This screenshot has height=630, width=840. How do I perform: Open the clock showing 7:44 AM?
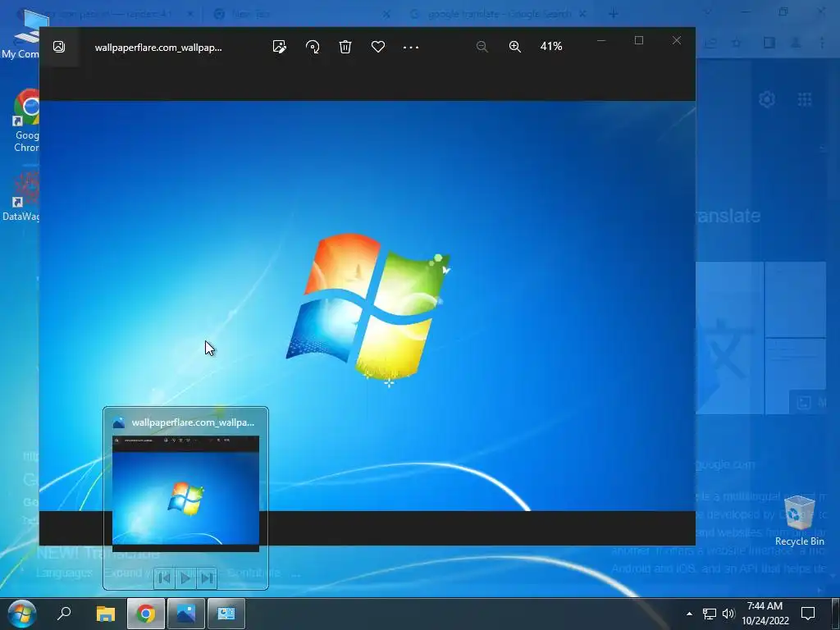click(x=765, y=614)
